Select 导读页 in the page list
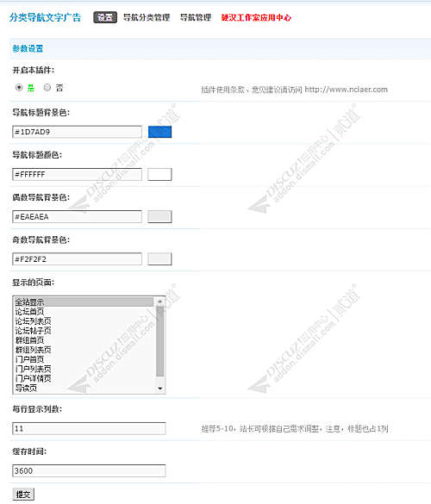This screenshot has height=504, width=431. (84, 389)
